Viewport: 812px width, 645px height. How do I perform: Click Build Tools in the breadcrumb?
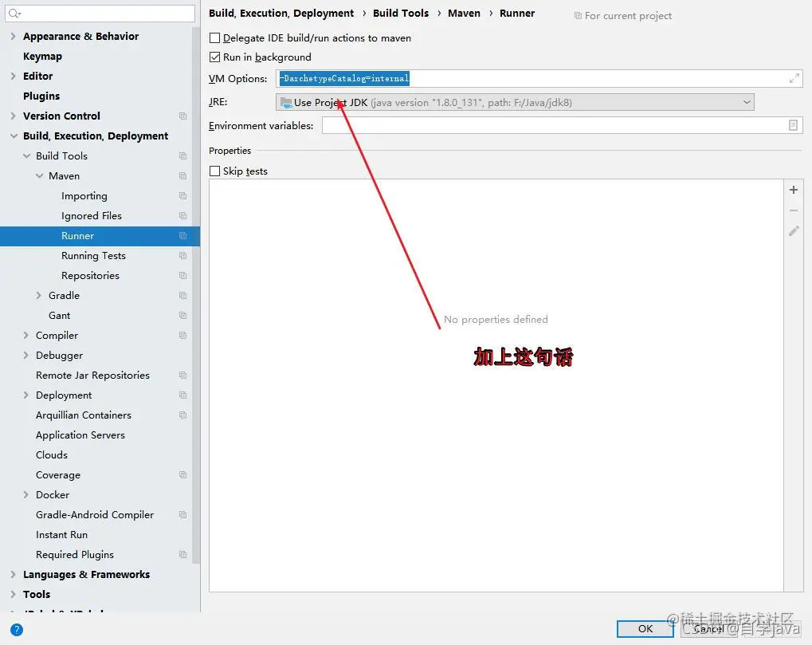click(401, 14)
